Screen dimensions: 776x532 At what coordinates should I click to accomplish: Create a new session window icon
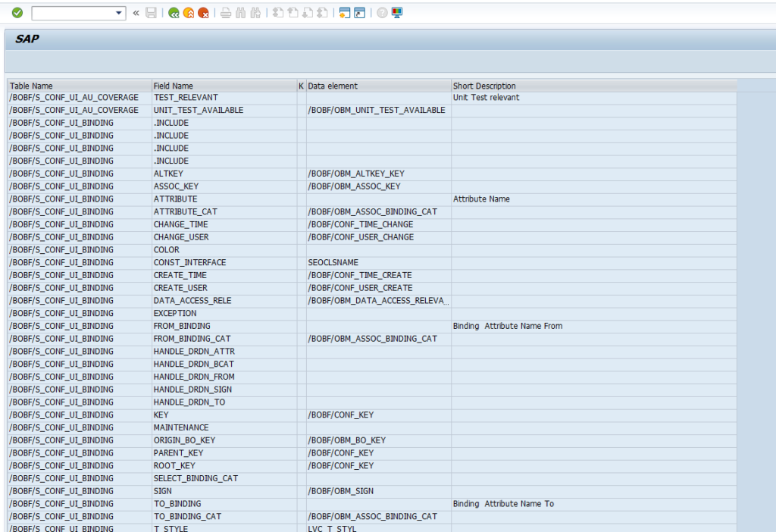(345, 13)
